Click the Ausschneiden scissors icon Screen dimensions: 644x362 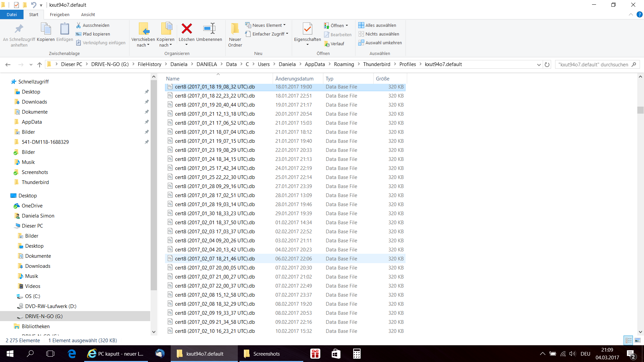point(78,25)
